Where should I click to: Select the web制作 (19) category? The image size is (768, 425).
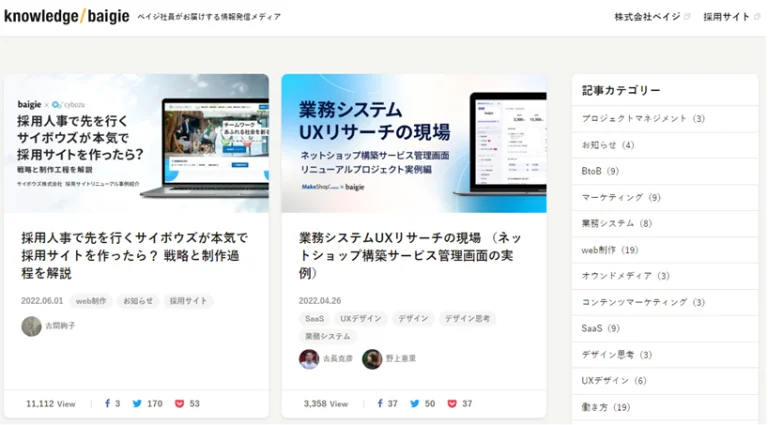(x=665, y=250)
